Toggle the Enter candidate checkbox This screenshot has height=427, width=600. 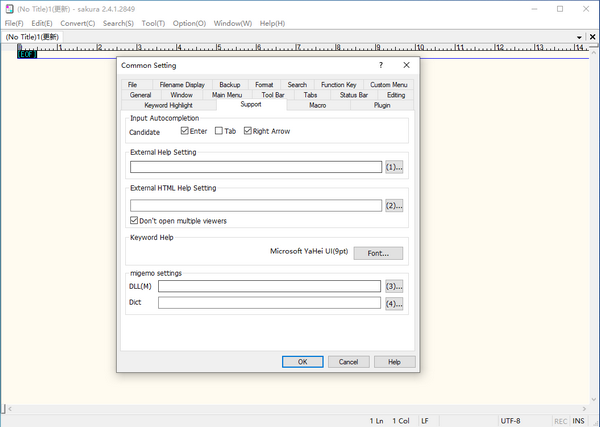[185, 131]
